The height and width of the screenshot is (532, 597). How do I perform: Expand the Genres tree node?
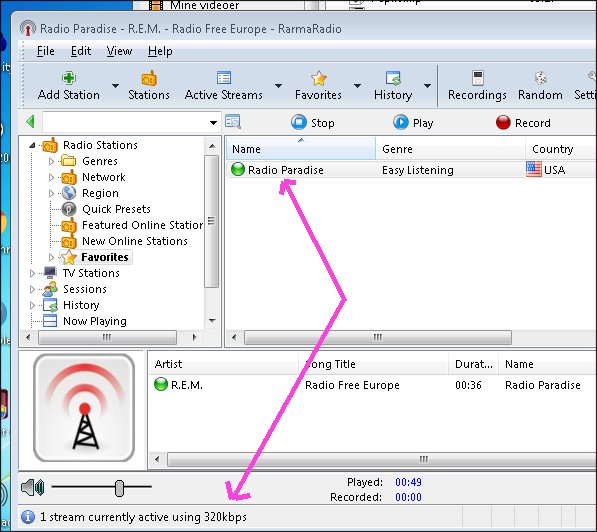pos(51,161)
